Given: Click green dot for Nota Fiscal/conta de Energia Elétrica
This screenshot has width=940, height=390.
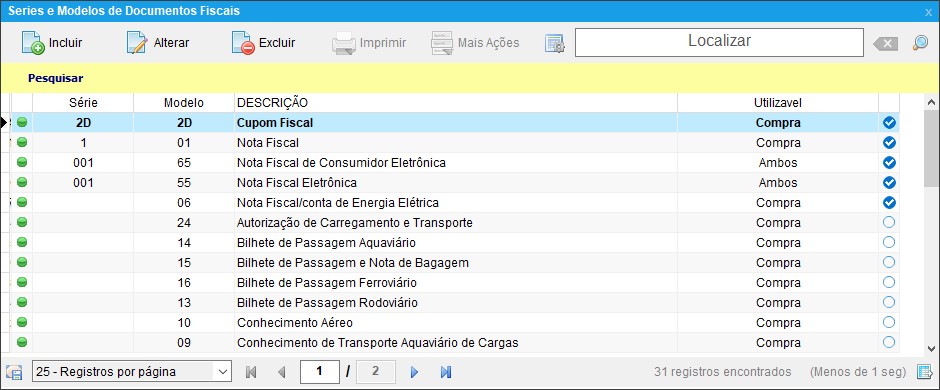Looking at the screenshot, I should (x=22, y=202).
